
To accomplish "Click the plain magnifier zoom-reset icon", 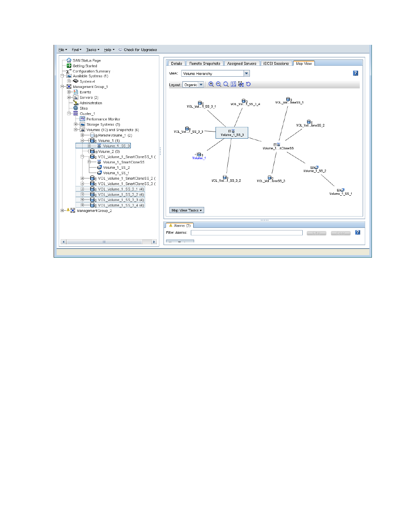I will [x=226, y=84].
